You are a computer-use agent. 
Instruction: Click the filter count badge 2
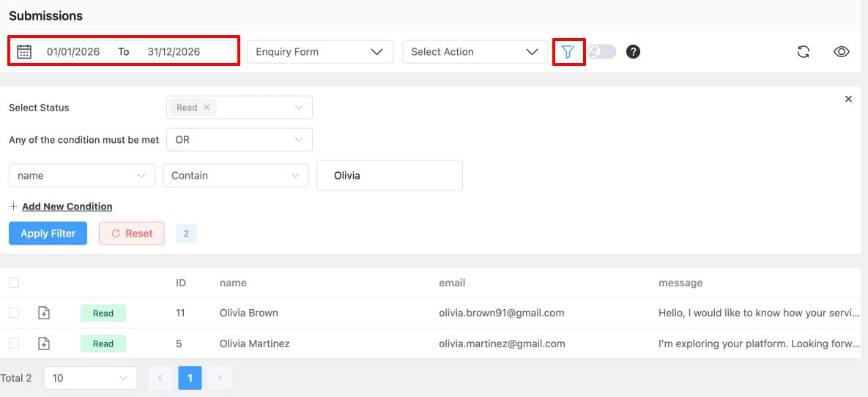pyautogui.click(x=186, y=234)
